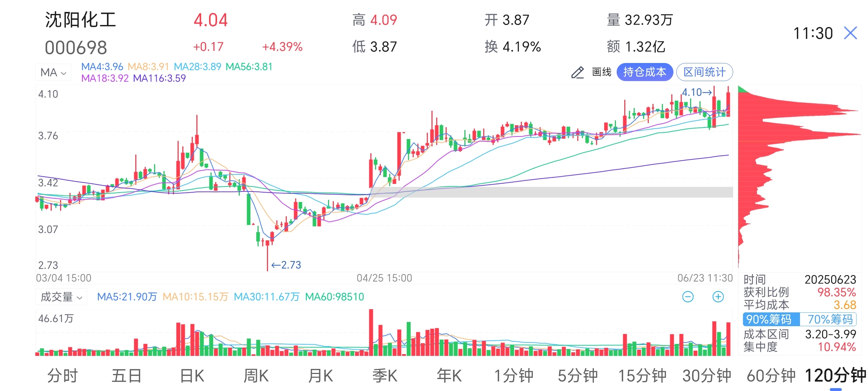Tap the MA8:3.91 indicator label

point(148,67)
